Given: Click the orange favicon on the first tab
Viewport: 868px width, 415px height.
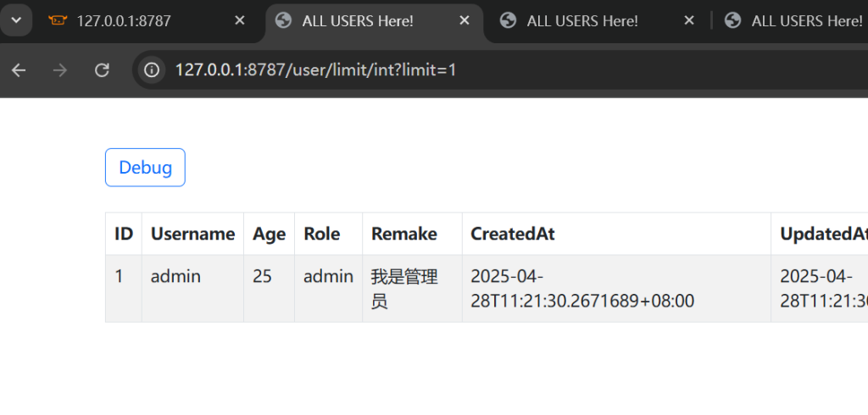Looking at the screenshot, I should [x=58, y=21].
